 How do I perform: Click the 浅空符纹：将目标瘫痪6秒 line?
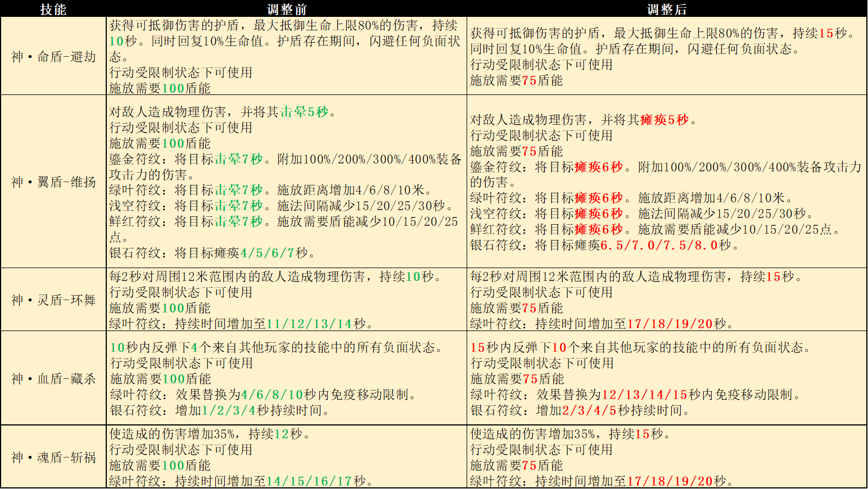coord(642,214)
